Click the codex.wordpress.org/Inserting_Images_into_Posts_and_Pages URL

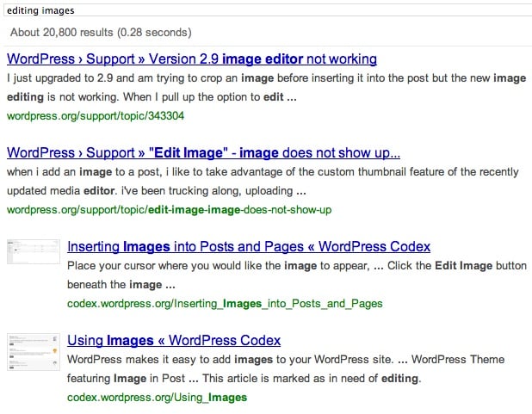(225, 303)
